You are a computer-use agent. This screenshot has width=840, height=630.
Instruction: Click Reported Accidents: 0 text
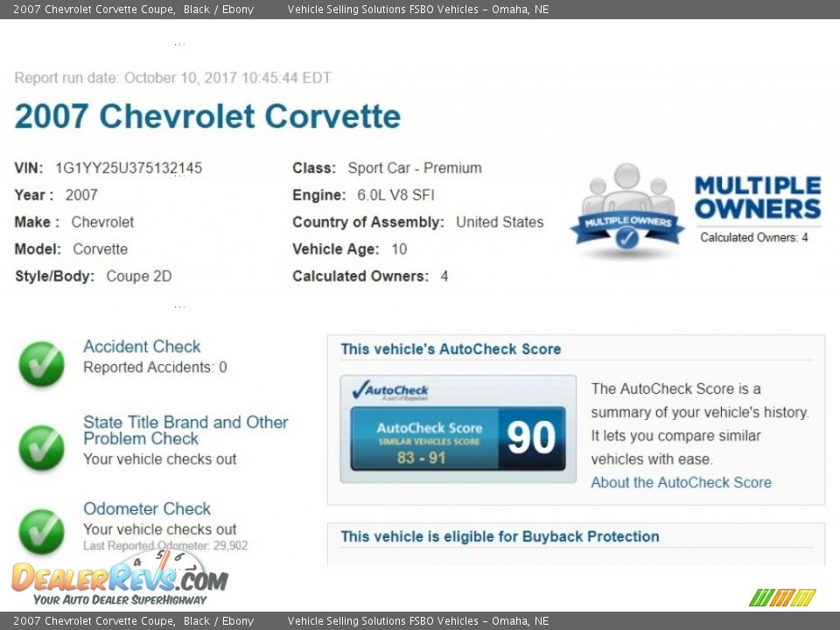tap(156, 367)
